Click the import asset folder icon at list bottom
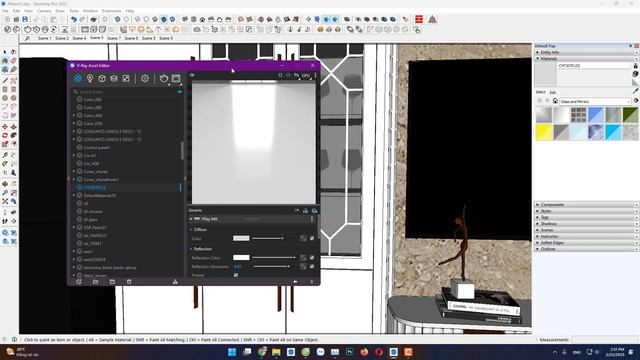 coord(96,282)
